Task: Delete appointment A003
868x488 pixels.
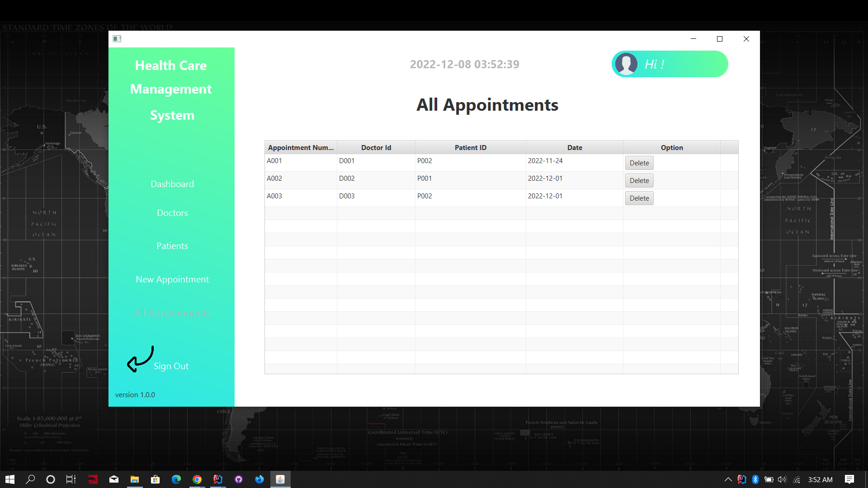Action: point(639,198)
